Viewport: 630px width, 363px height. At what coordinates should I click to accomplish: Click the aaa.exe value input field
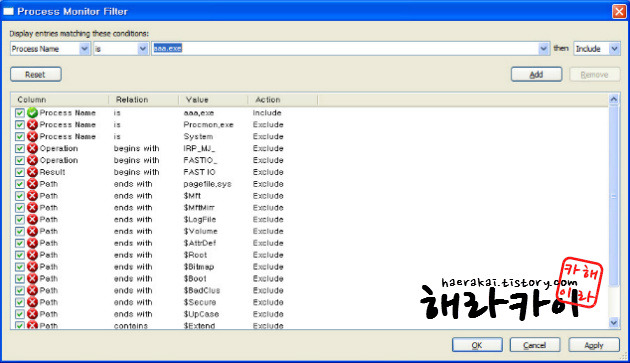(x=345, y=49)
